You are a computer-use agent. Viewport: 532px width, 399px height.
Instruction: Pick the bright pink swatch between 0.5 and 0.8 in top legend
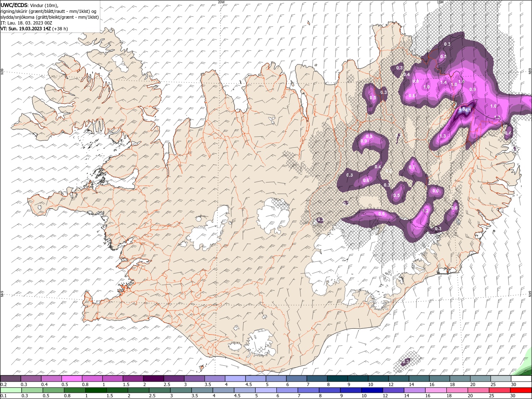tap(72, 379)
